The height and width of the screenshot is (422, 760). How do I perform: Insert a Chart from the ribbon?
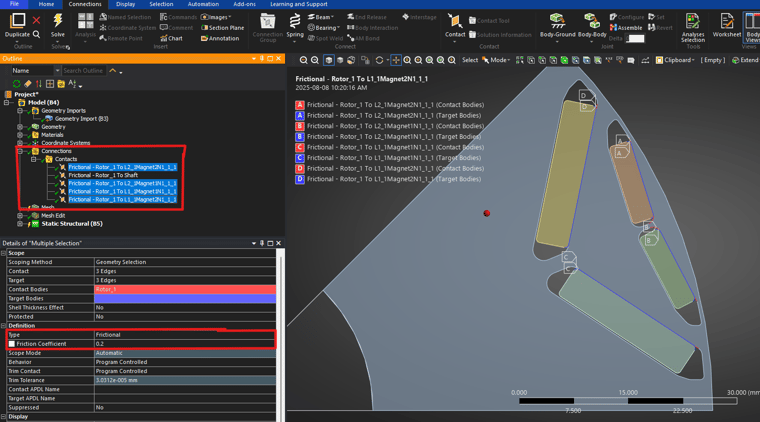172,38
